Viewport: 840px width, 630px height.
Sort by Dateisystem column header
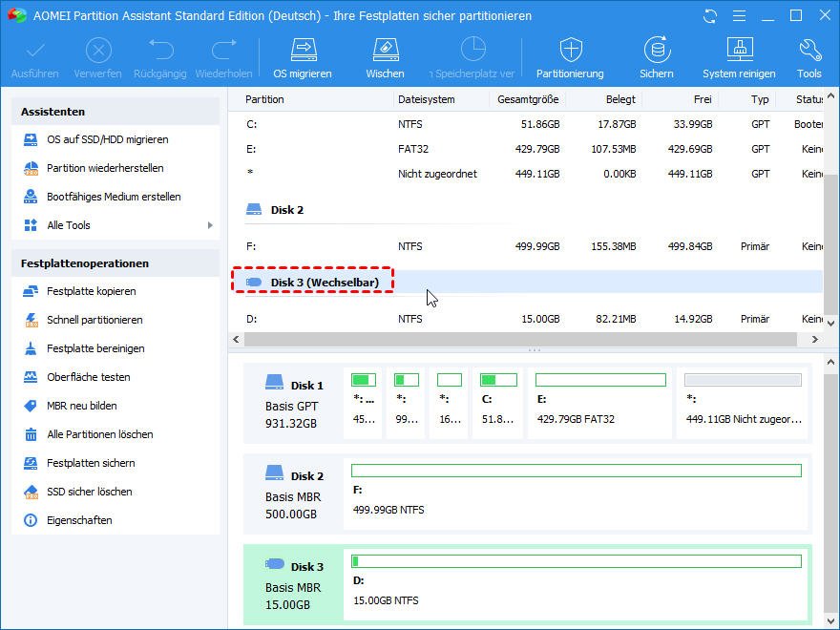pos(427,99)
